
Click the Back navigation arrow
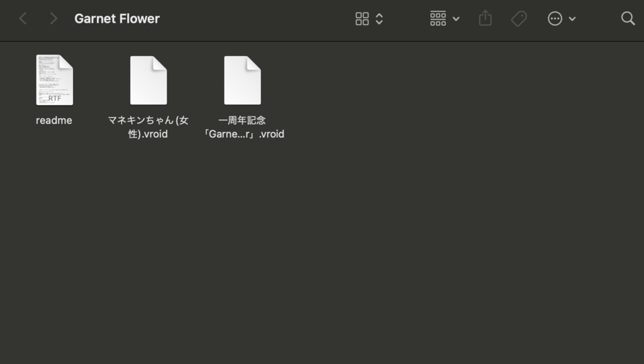pos(23,18)
